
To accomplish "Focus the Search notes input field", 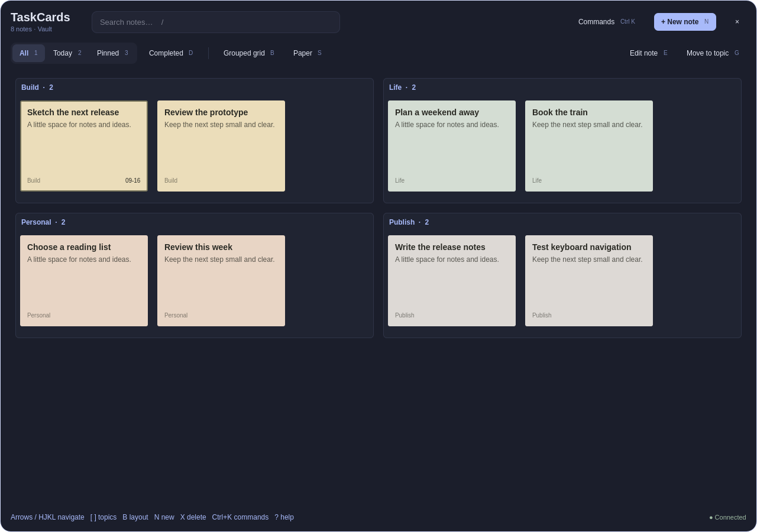I will pos(216,22).
